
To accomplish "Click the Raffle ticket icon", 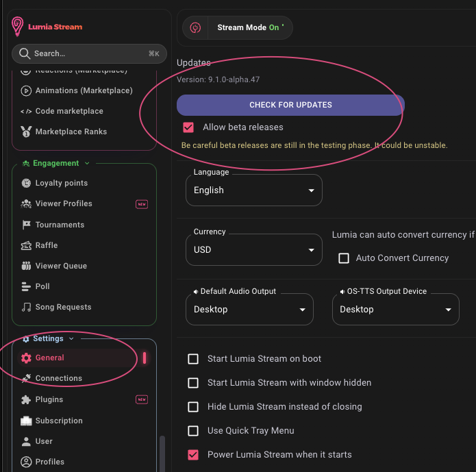I will click(26, 245).
